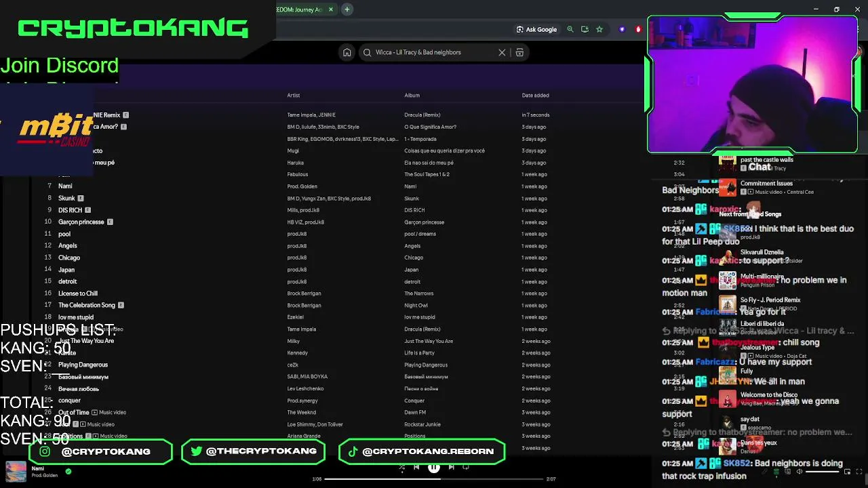
Task: Select the track DIS RICH
Action: click(70, 210)
